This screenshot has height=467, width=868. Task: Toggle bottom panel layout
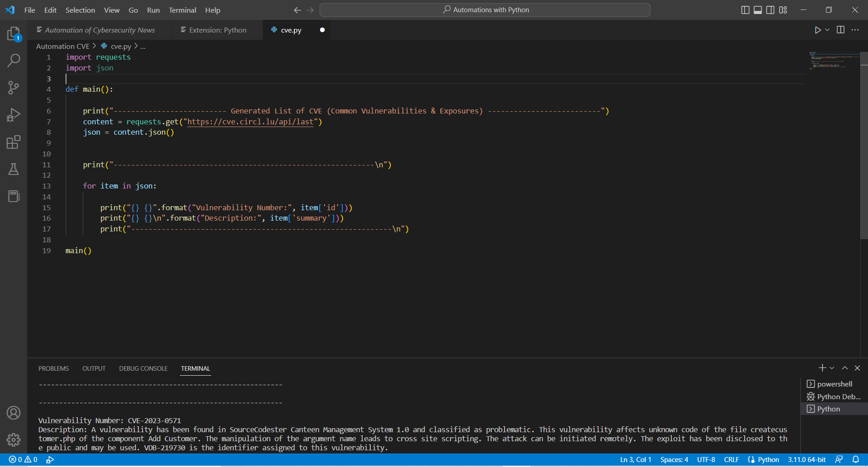pyautogui.click(x=758, y=10)
